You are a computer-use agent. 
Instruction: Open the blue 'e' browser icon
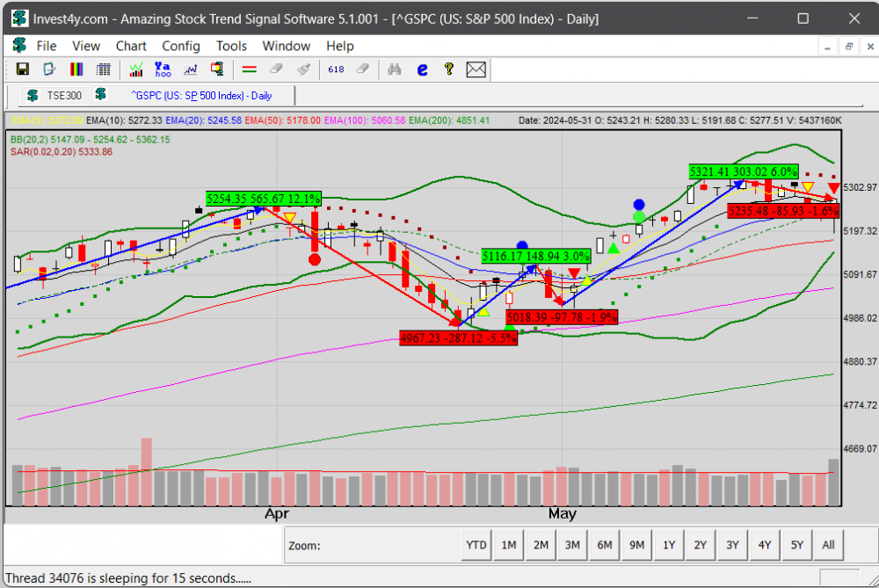(x=422, y=69)
